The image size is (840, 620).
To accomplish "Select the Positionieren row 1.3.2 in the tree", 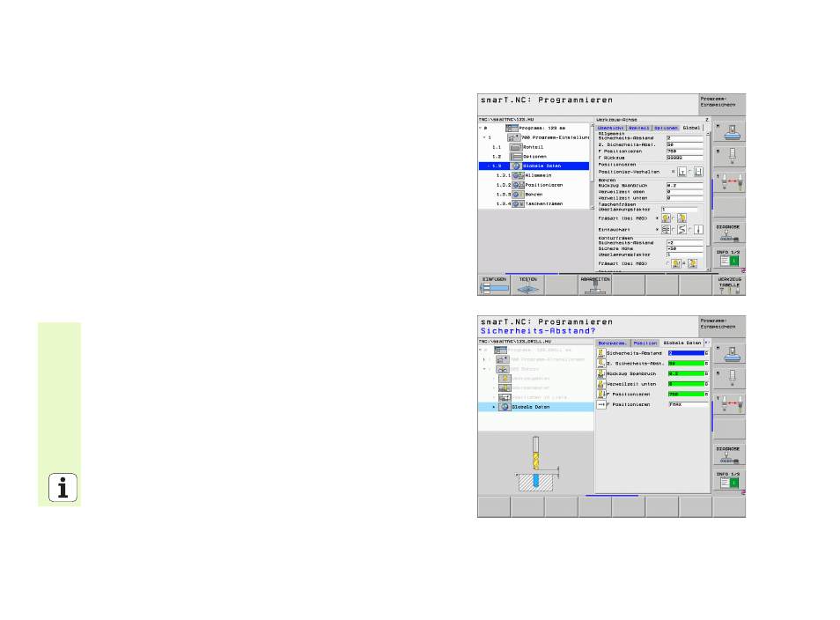I will [x=534, y=186].
